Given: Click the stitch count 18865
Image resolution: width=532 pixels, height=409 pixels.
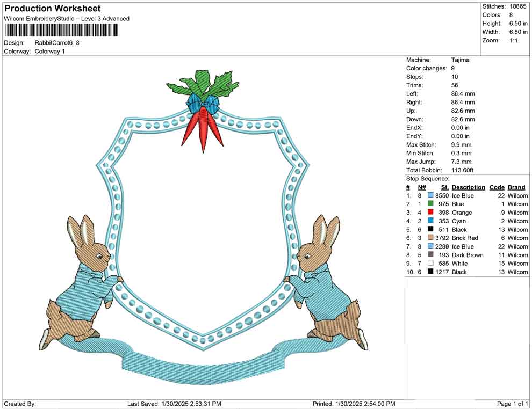Looking at the screenshot, I should (x=517, y=6).
